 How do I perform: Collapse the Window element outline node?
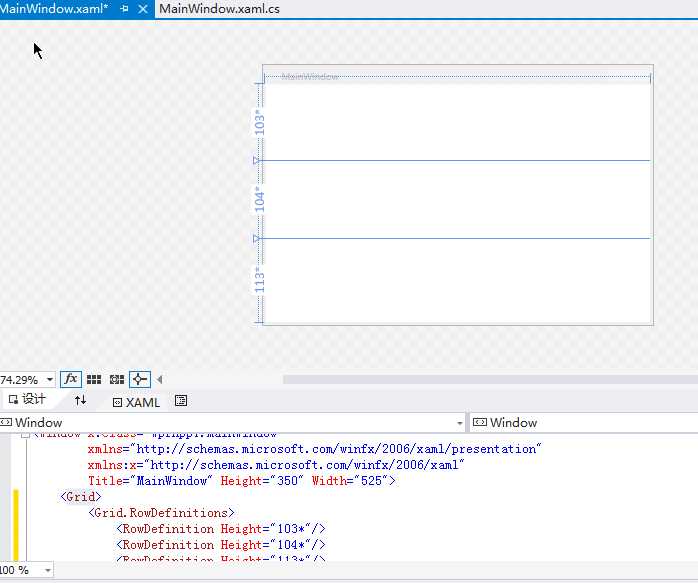25,434
